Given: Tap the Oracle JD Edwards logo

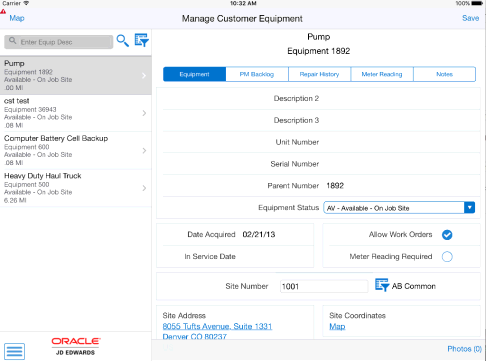Looking at the screenshot, I should (x=76, y=346).
